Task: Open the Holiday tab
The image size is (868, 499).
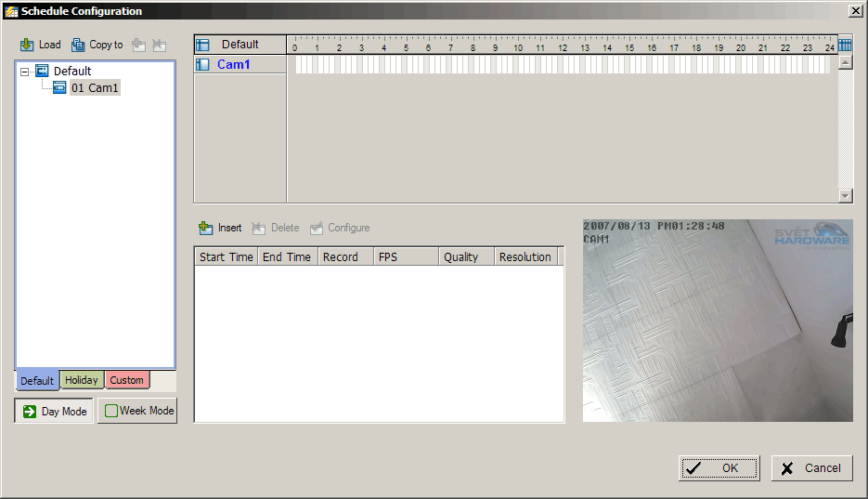Action: coord(82,380)
